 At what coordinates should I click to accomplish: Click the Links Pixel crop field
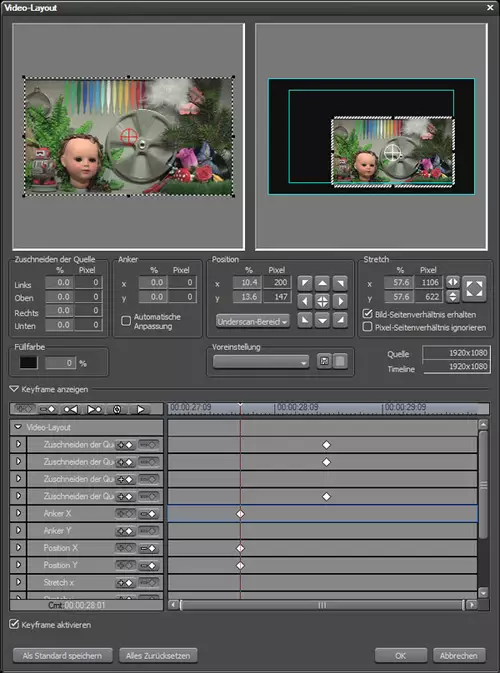click(x=88, y=282)
